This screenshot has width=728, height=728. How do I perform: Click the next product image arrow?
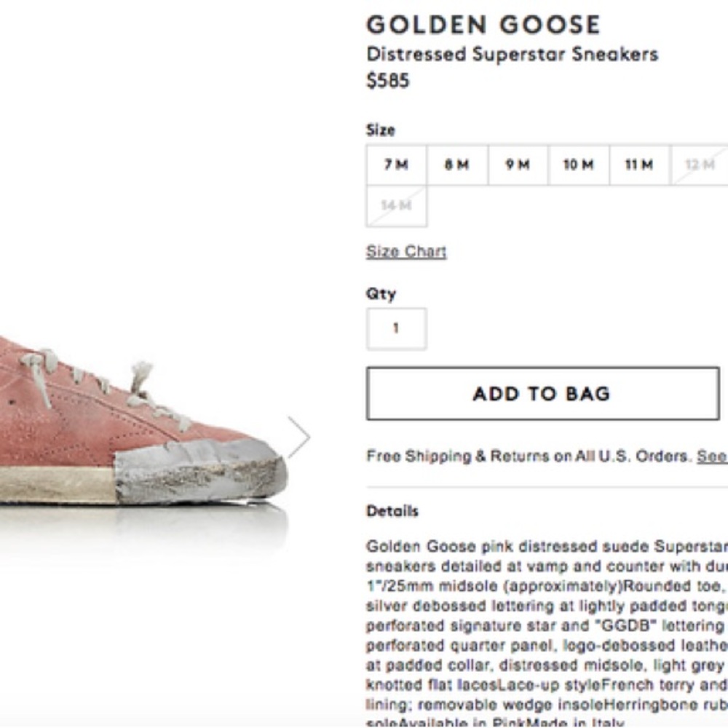(x=299, y=438)
